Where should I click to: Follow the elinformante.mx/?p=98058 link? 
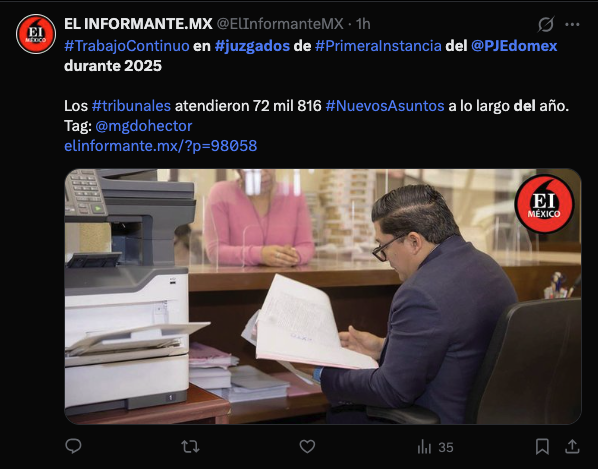(x=161, y=146)
